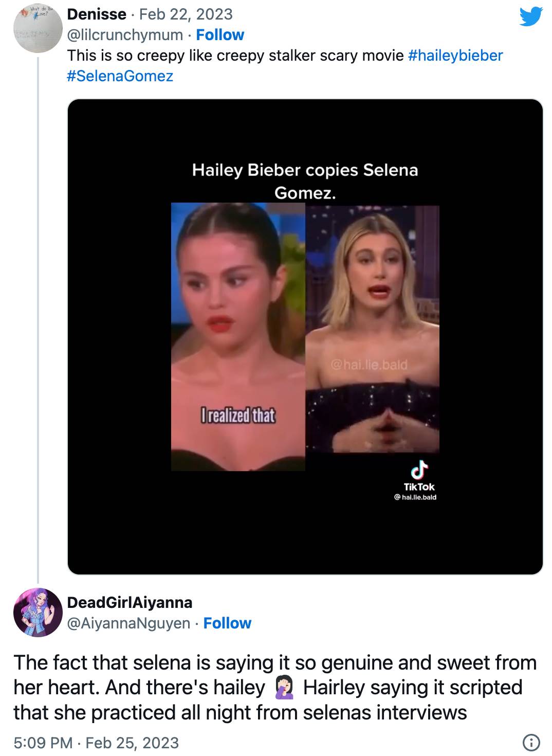This screenshot has width=552, height=756.
Task: Click the @AiyannaNguyen handle
Action: [128, 623]
